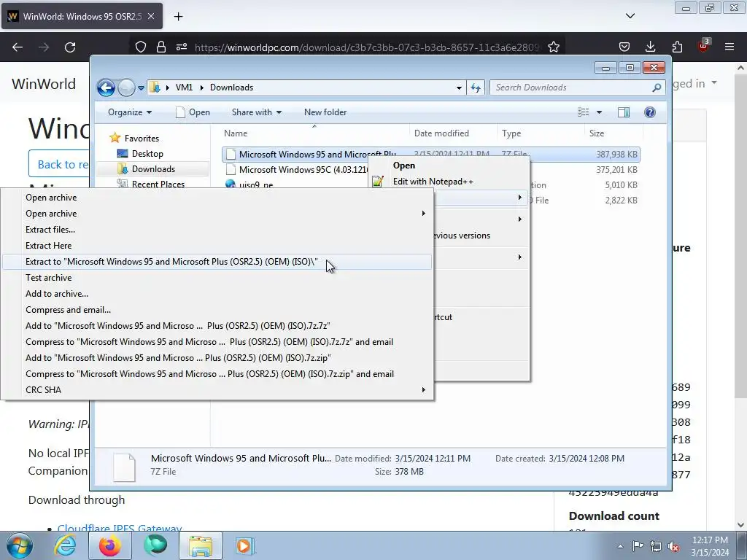Open Windows Explorer taskbar icon

tap(201, 545)
